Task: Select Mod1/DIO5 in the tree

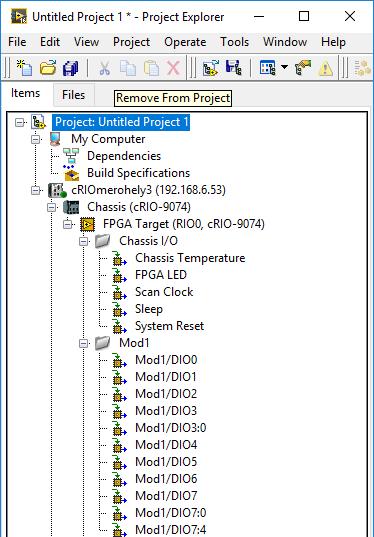Action: pos(166,462)
